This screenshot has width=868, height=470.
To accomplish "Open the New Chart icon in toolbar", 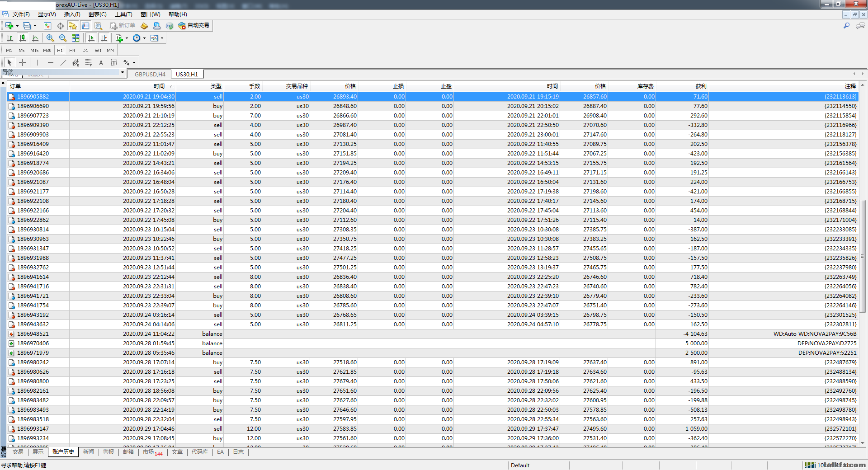I will click(x=9, y=26).
